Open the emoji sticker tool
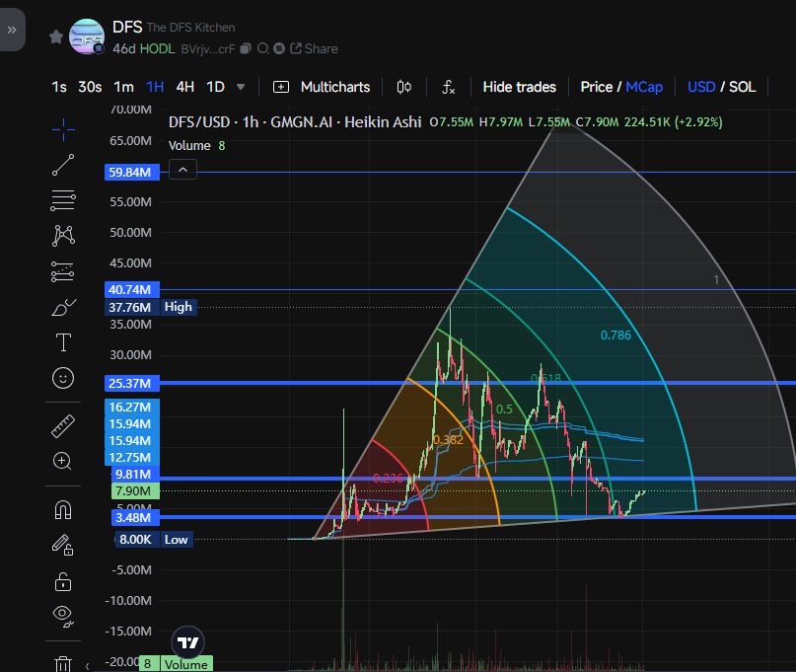 62,378
